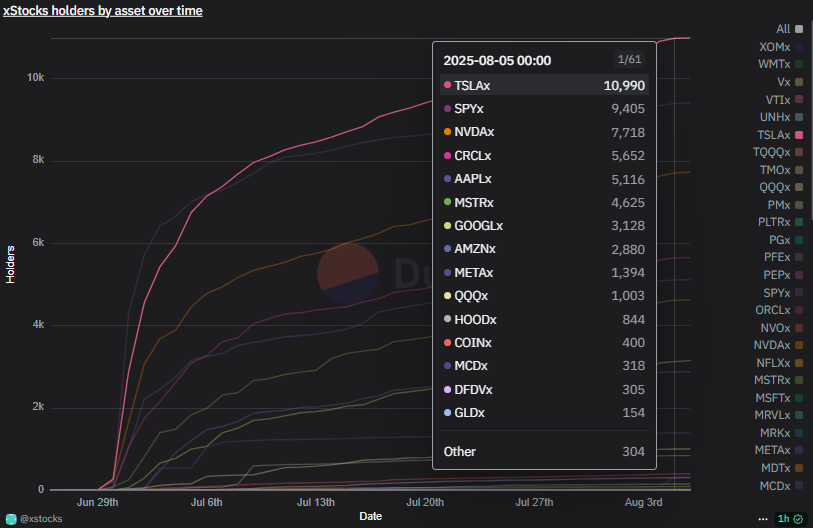Click the Jul 13th x-axis label
Image resolution: width=813 pixels, height=528 pixels.
[316, 502]
